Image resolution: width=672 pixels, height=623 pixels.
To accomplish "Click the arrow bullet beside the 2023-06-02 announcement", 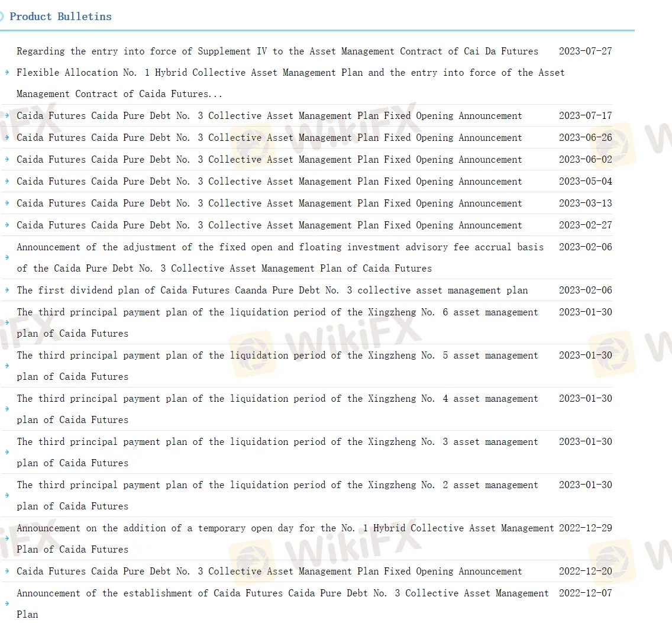I will pos(7,159).
